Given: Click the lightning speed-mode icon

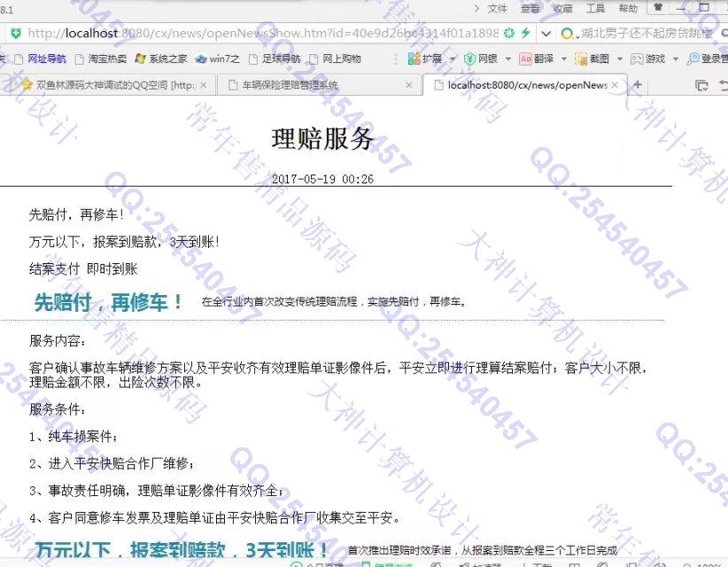Looking at the screenshot, I should click(x=525, y=33).
